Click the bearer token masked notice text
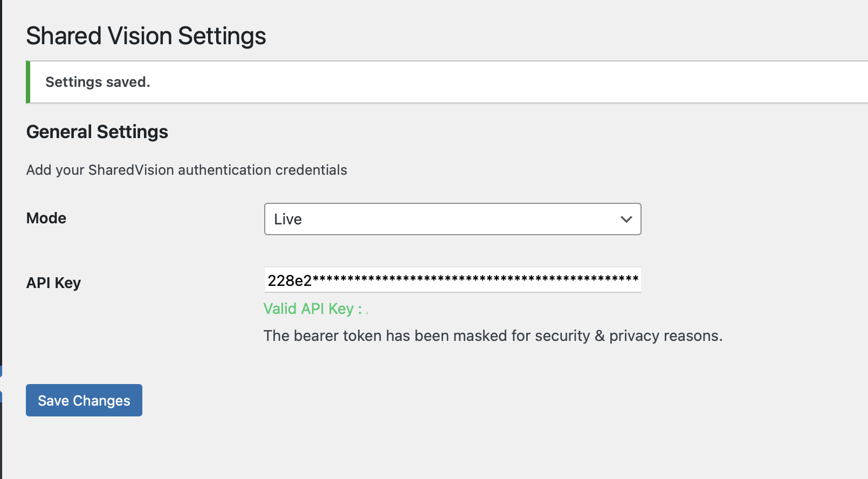The width and height of the screenshot is (868, 479). pyautogui.click(x=493, y=336)
